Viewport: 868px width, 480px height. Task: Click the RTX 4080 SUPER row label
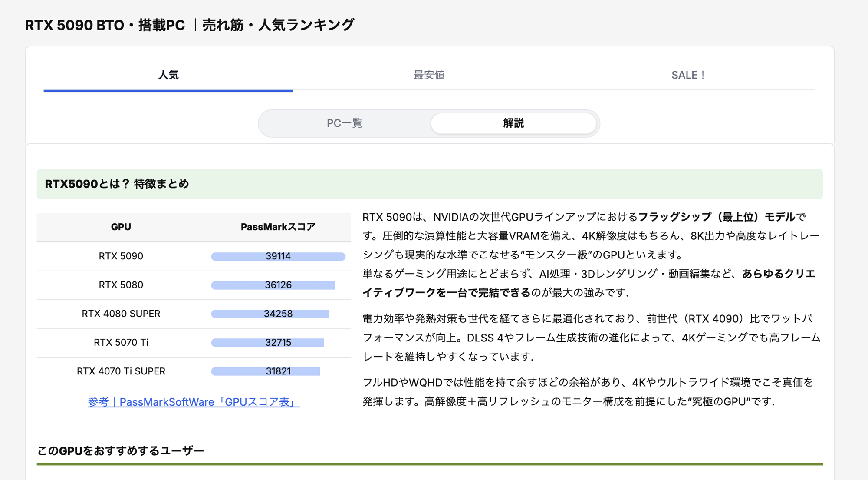click(x=121, y=314)
